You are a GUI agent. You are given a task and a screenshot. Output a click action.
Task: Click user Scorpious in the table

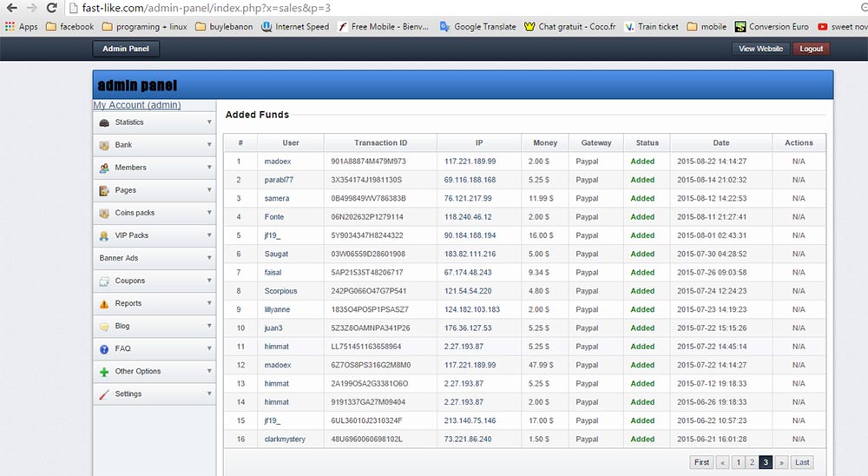[280, 291]
